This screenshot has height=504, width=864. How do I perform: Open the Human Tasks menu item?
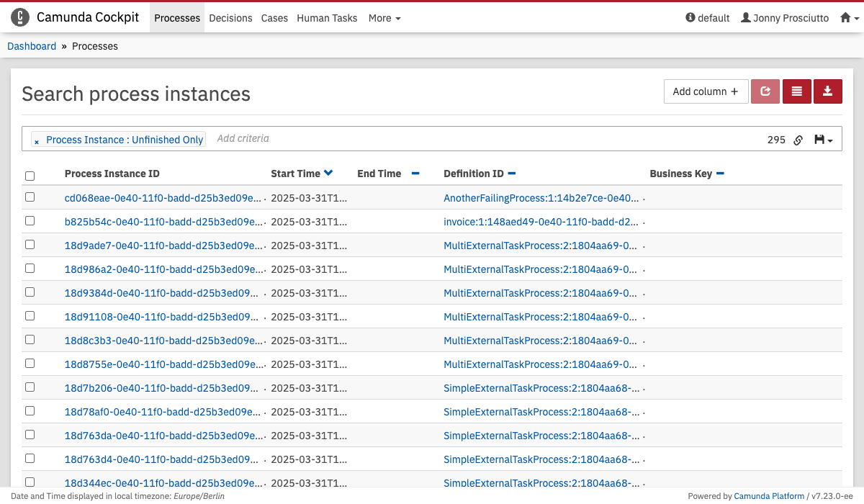(327, 18)
